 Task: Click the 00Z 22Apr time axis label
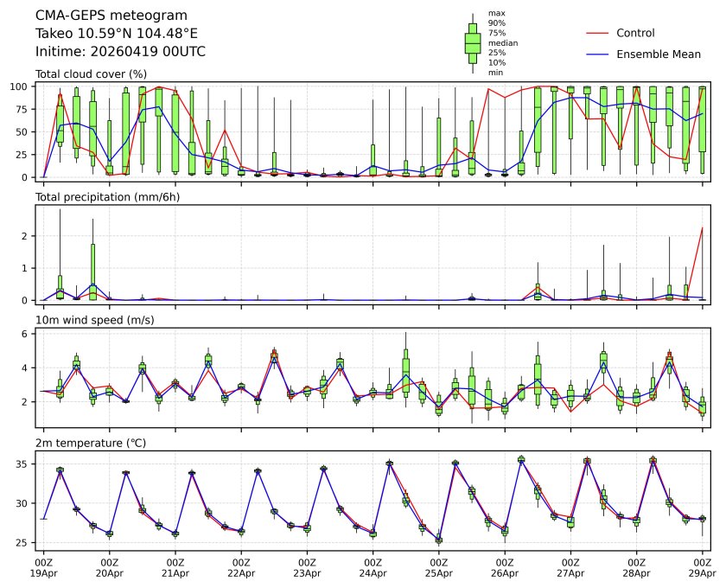241,567
